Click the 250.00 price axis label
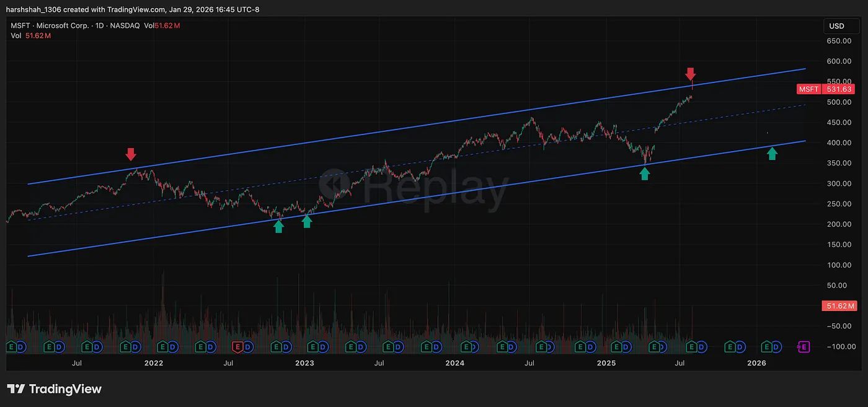Viewport: 868px width, 407px height. [838, 204]
